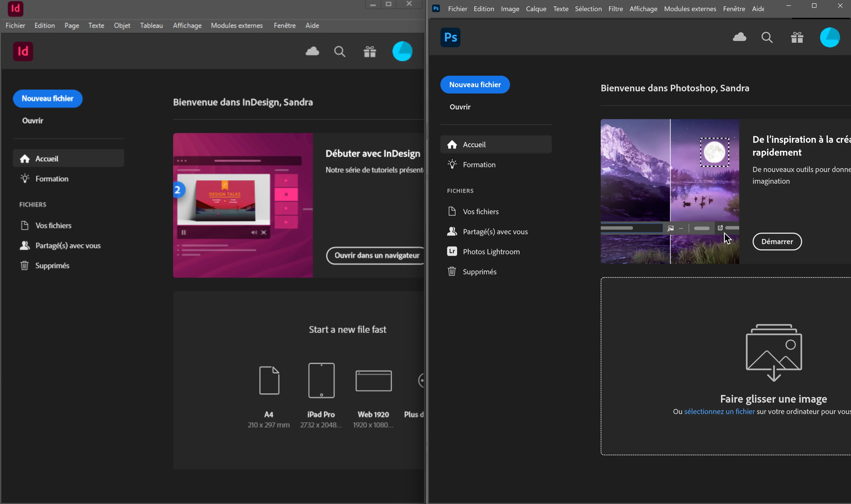Select the A4 document preset
Viewport: 851px width, 504px height.
click(269, 380)
